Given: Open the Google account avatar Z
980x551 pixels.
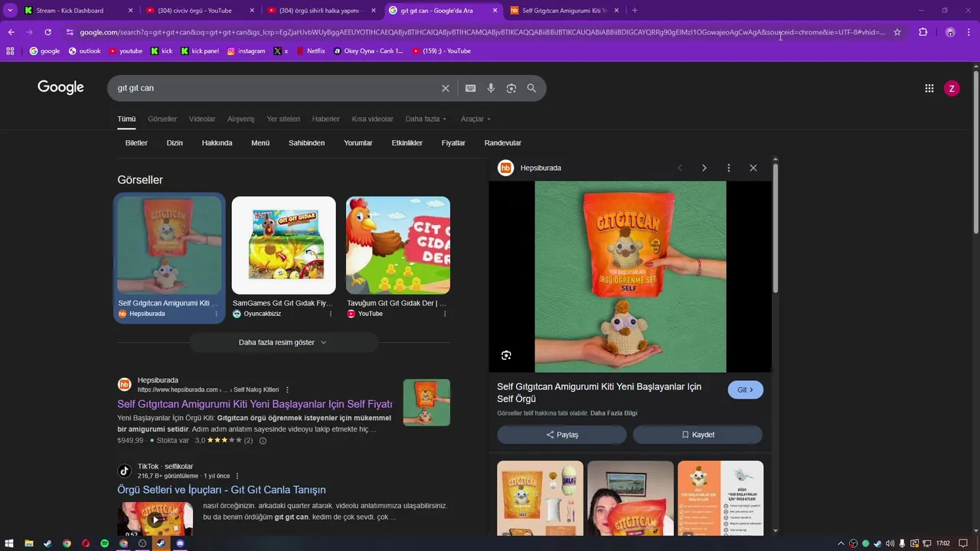Looking at the screenshot, I should pos(952,88).
